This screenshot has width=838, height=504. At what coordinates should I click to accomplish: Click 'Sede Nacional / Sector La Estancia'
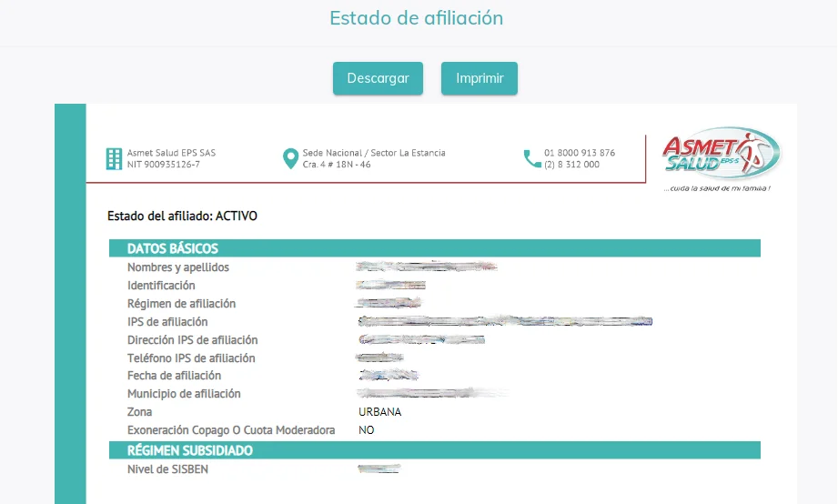click(x=374, y=153)
